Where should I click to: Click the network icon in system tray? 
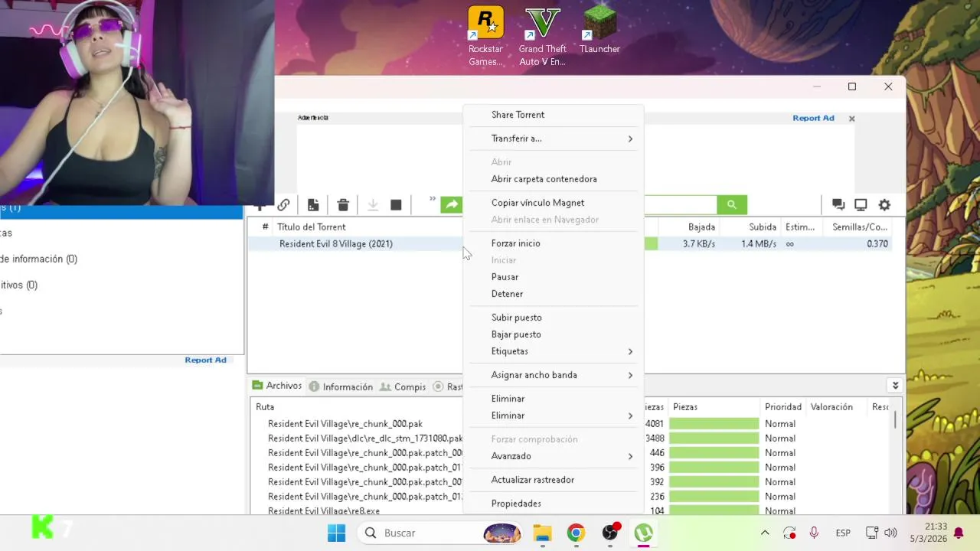coord(871,533)
